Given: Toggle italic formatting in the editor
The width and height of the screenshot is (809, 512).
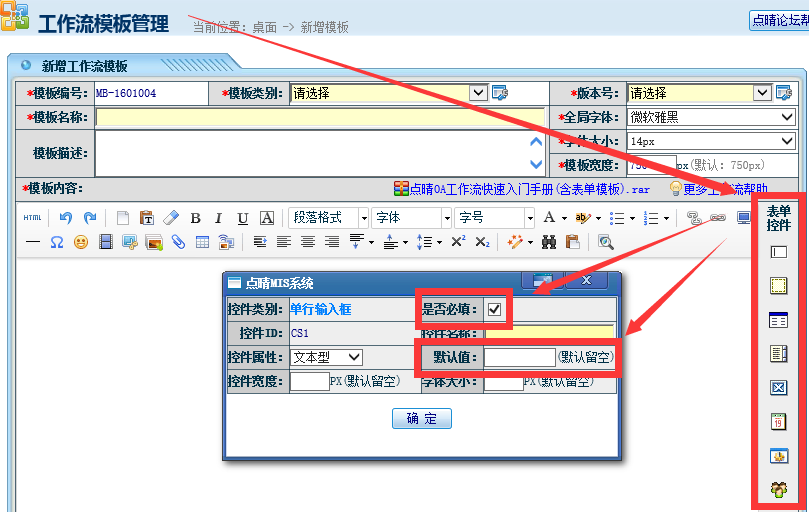Looking at the screenshot, I should pos(218,218).
